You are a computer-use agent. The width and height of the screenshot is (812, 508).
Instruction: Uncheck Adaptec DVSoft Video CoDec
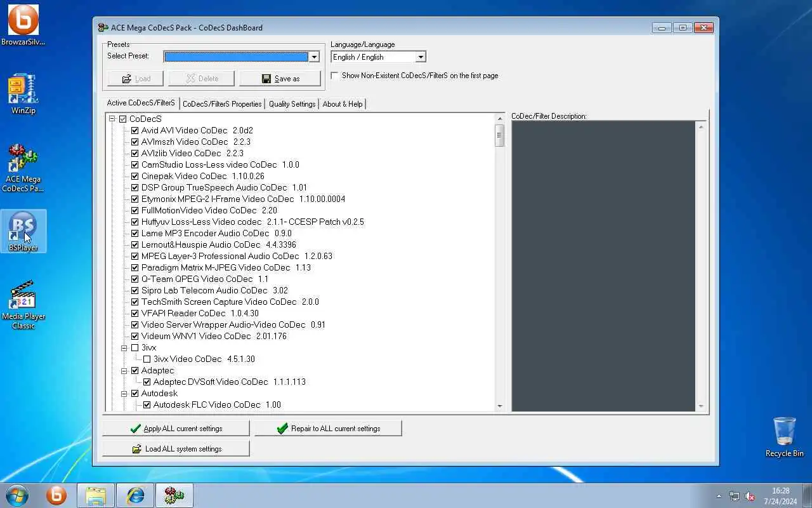147,382
